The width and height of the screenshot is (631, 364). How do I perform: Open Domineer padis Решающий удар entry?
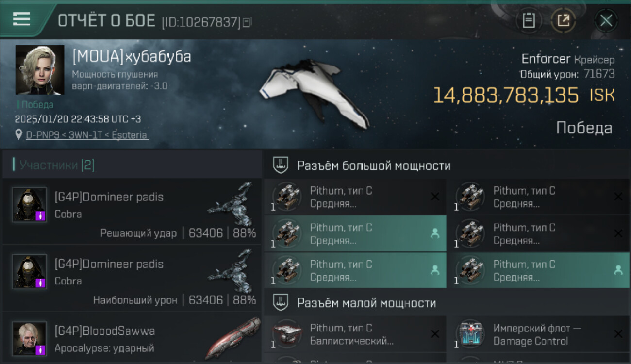tap(132, 212)
